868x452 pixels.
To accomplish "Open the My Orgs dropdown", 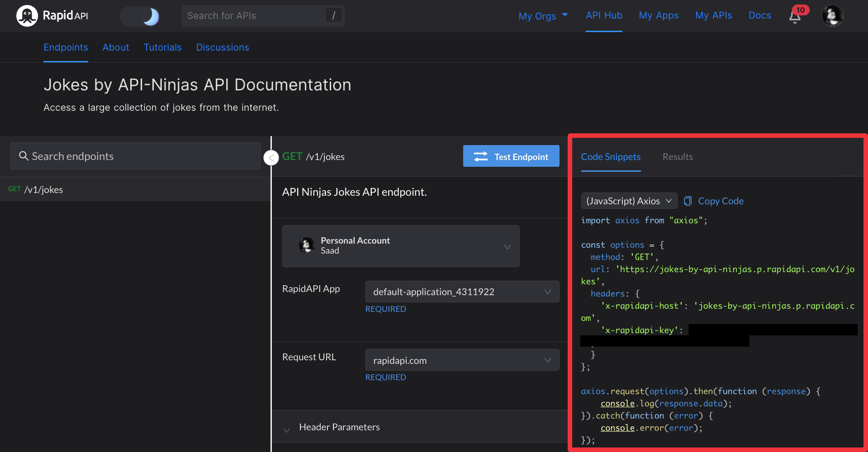I will click(x=543, y=16).
